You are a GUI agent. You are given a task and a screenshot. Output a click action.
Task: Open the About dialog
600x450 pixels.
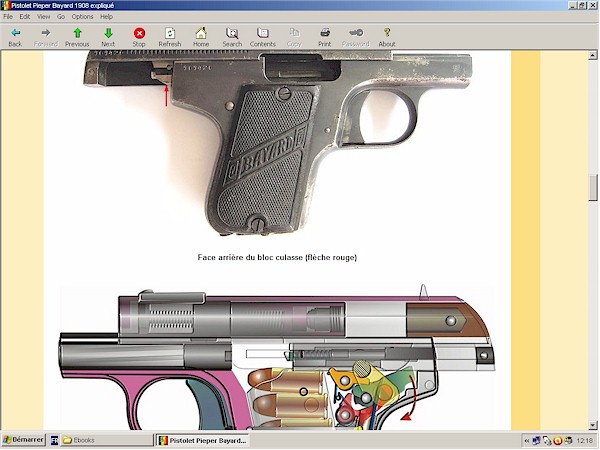coord(387,37)
